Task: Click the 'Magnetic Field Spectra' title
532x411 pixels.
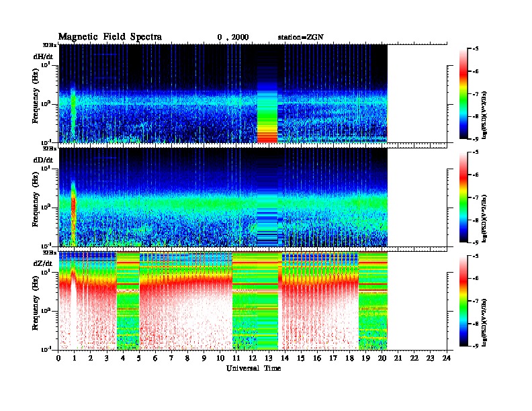Action: [x=109, y=37]
